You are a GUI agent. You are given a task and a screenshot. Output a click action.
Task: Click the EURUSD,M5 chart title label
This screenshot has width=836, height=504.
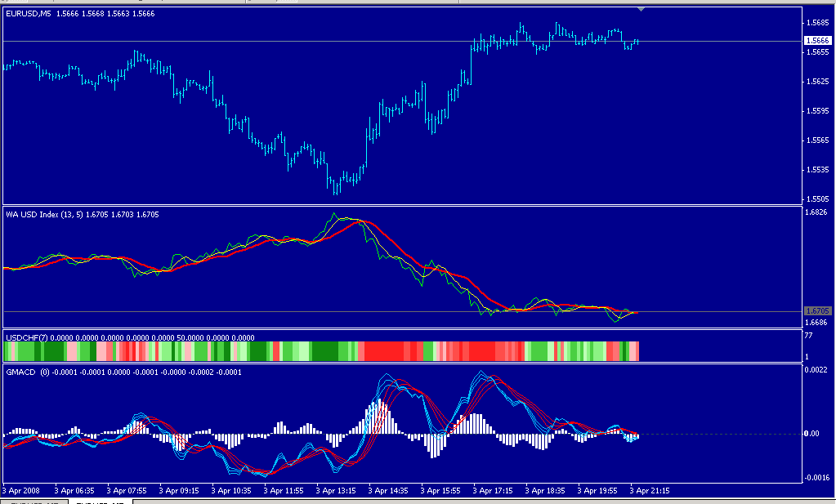click(x=29, y=14)
